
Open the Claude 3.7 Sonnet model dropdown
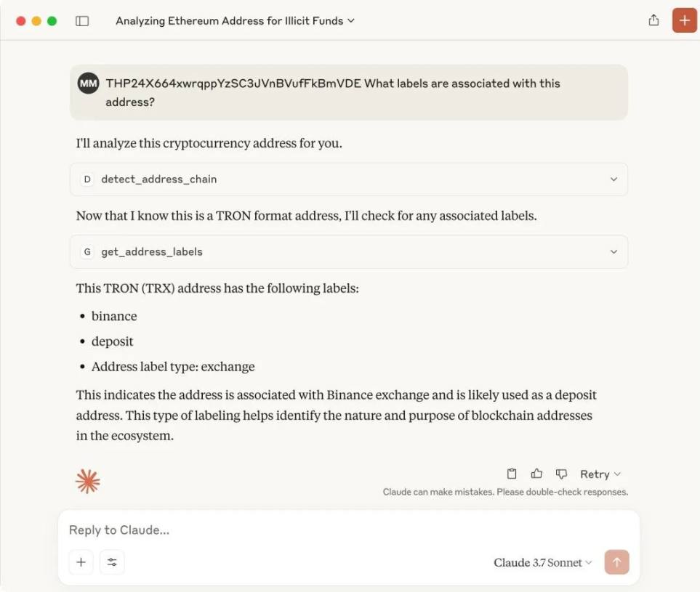pyautogui.click(x=543, y=562)
